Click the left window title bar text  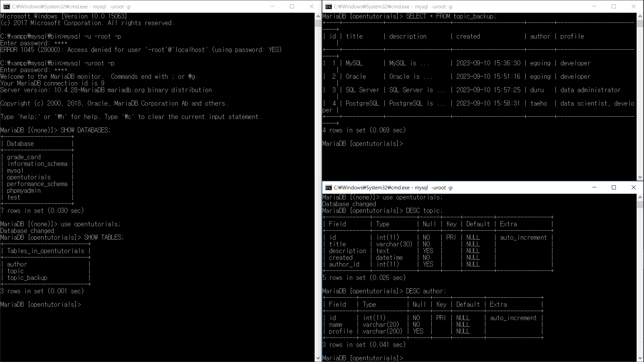coord(71,6)
